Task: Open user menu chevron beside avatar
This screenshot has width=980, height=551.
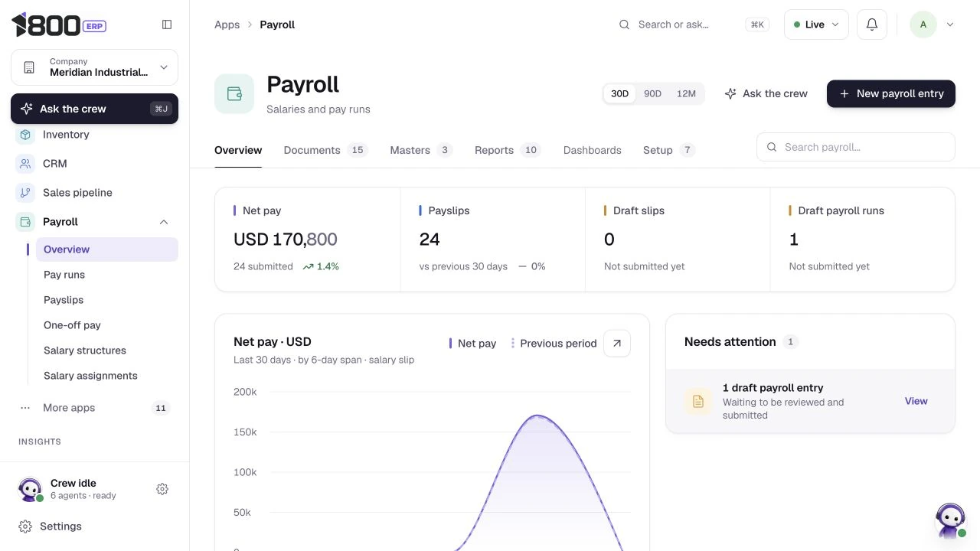Action: coord(950,24)
